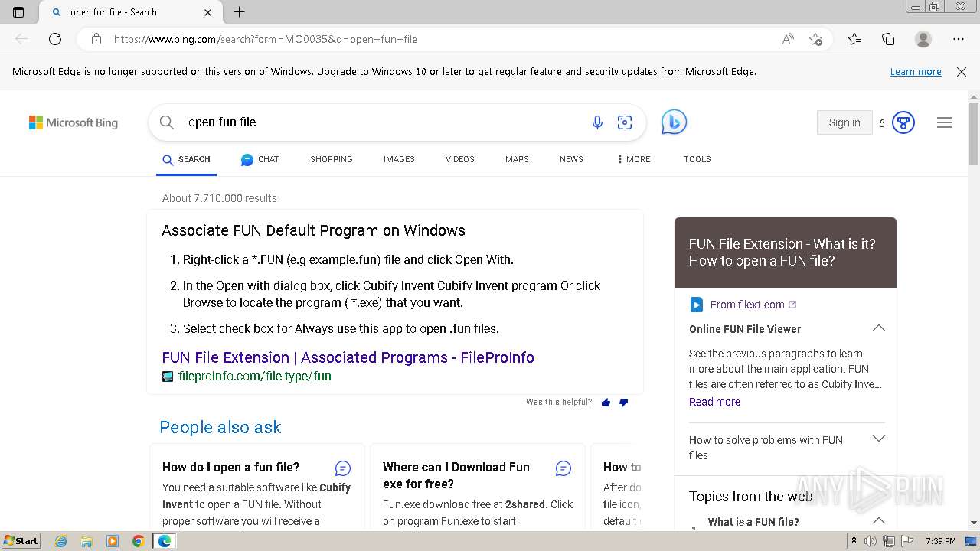980x551 pixels.
Task: Search using an image icon
Action: (625, 122)
